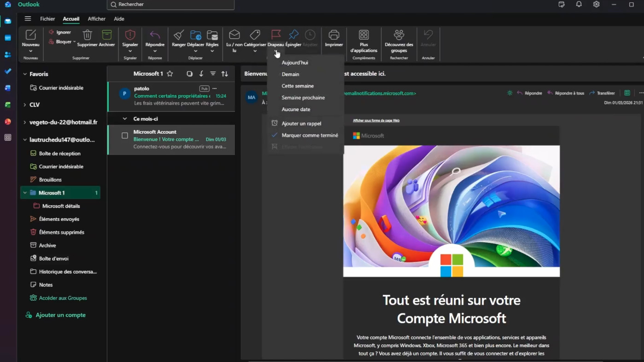Open the Aide tab
Screen dimensions: 644x362
[119, 19]
